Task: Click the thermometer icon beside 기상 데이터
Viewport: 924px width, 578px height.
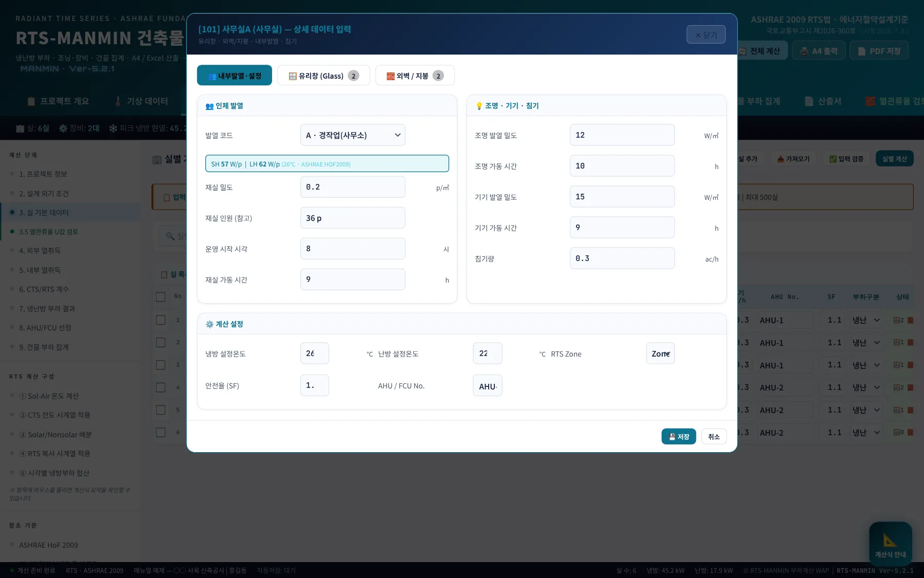Action: click(118, 101)
